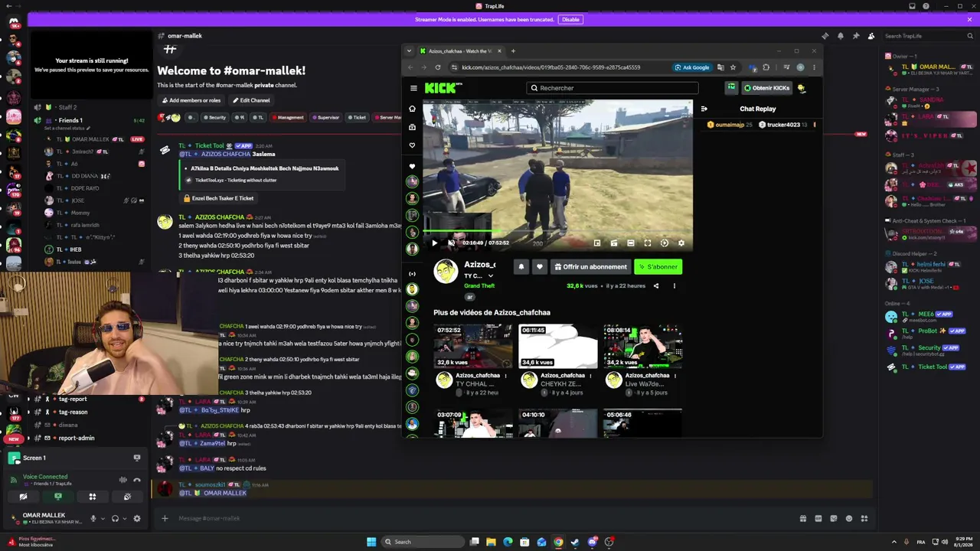980x551 pixels.
Task: Go to Kick home icon in sidebar
Action: pyautogui.click(x=412, y=109)
